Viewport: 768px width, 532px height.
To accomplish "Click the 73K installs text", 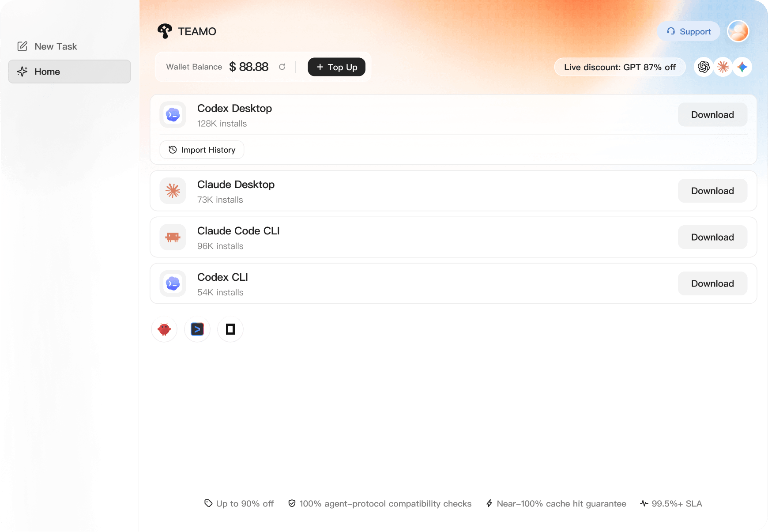I will point(220,200).
